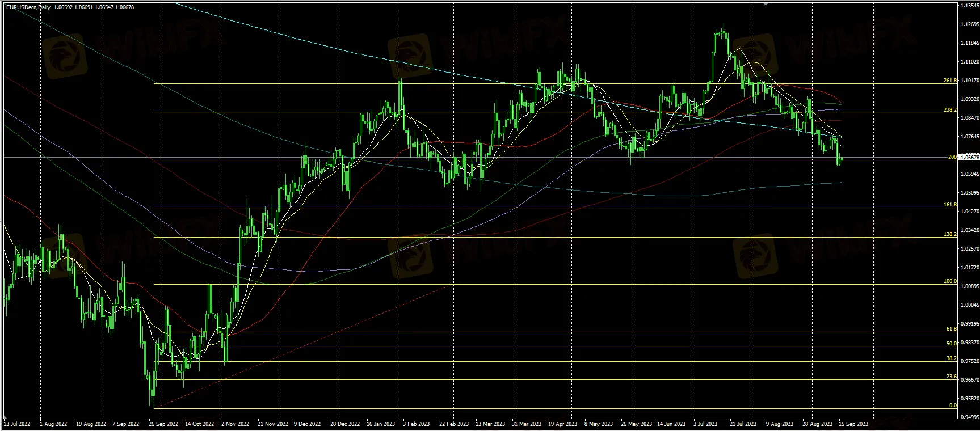Click the 1.00000 price on the price scale

970,305
